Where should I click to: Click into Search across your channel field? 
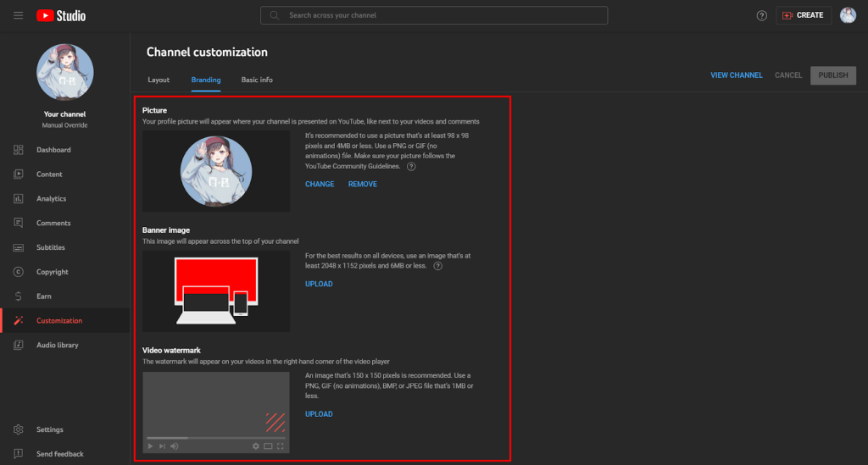(x=434, y=15)
